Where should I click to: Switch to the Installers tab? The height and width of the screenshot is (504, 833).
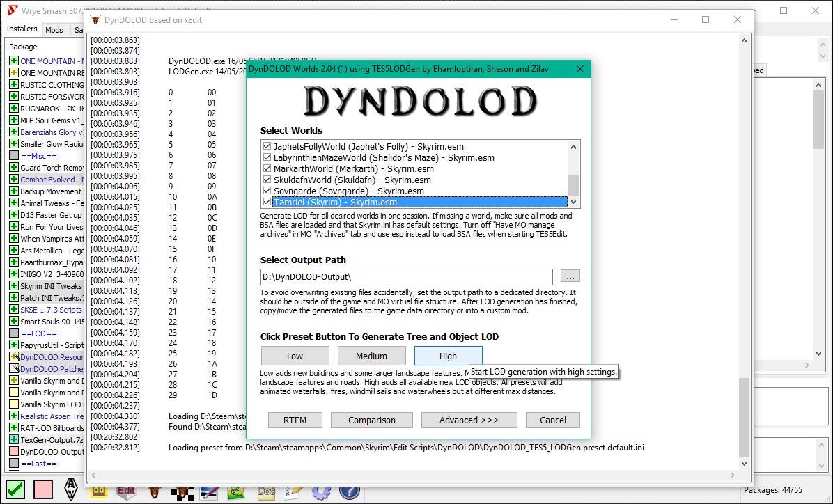(x=22, y=29)
